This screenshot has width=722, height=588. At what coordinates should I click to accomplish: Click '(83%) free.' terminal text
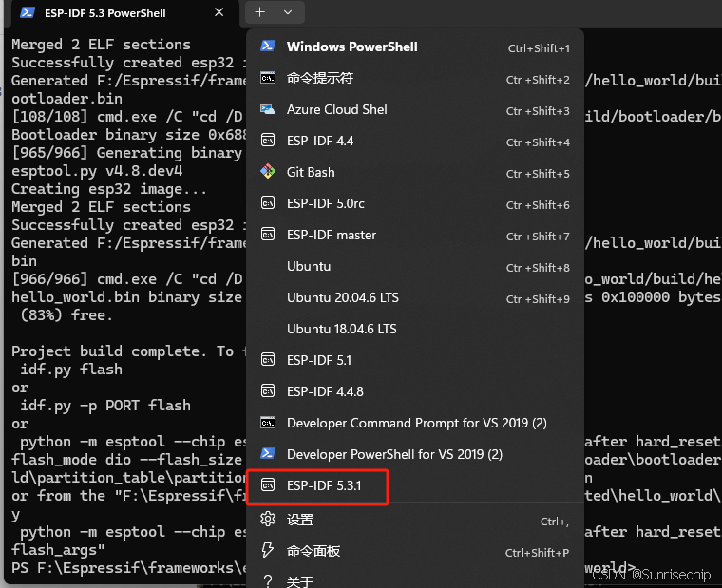(66, 315)
